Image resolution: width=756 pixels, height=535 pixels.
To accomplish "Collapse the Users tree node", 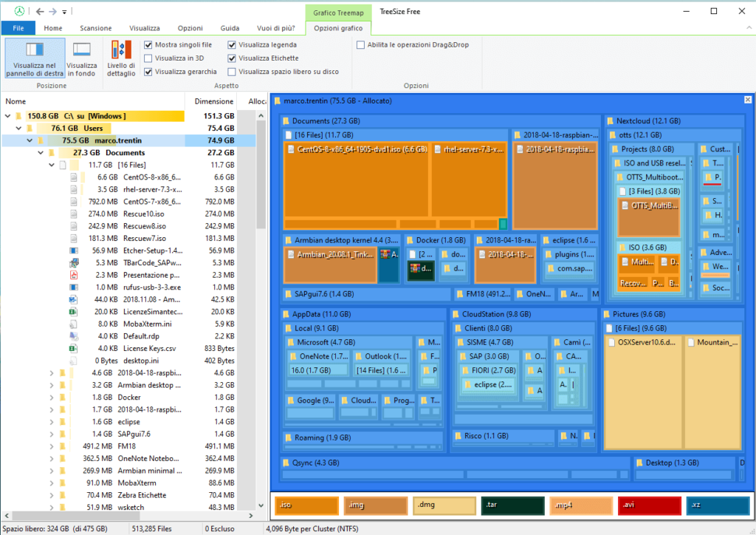I will pos(18,129).
